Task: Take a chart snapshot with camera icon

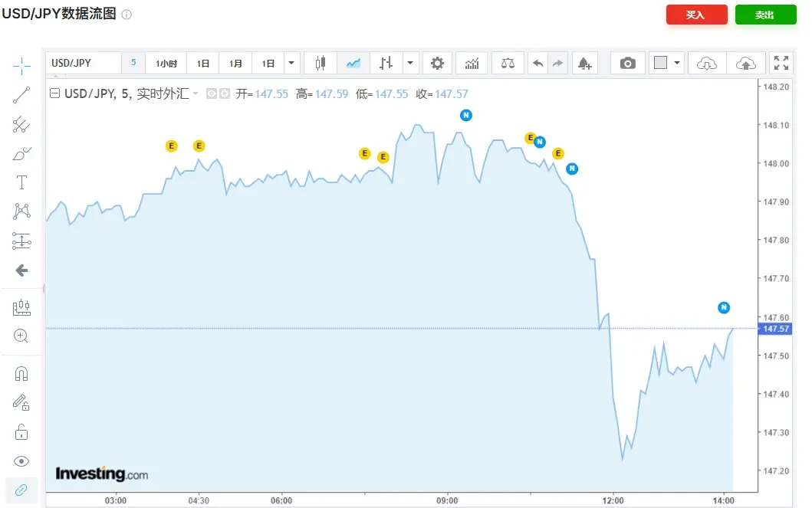Action: 628,63
